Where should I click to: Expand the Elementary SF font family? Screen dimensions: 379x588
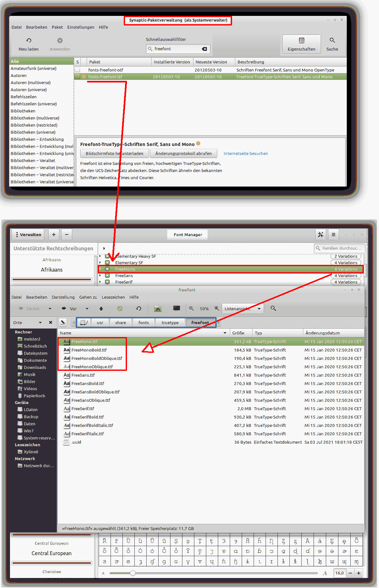(x=100, y=263)
